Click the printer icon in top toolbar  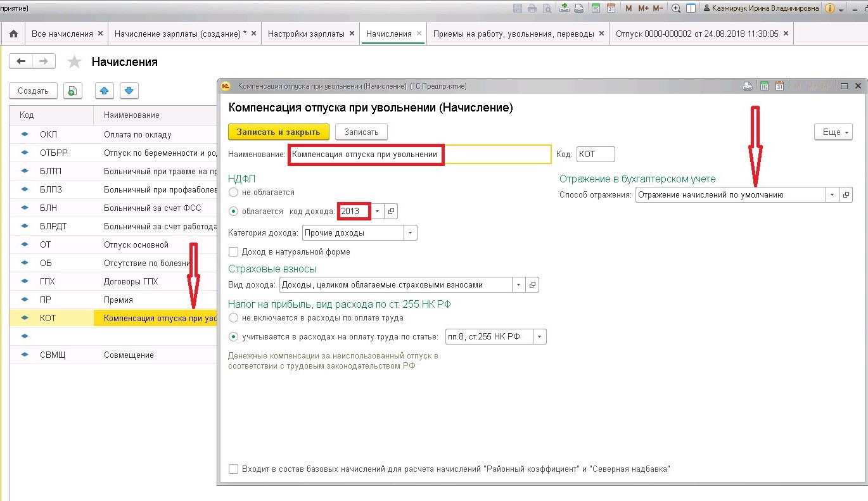click(x=532, y=8)
